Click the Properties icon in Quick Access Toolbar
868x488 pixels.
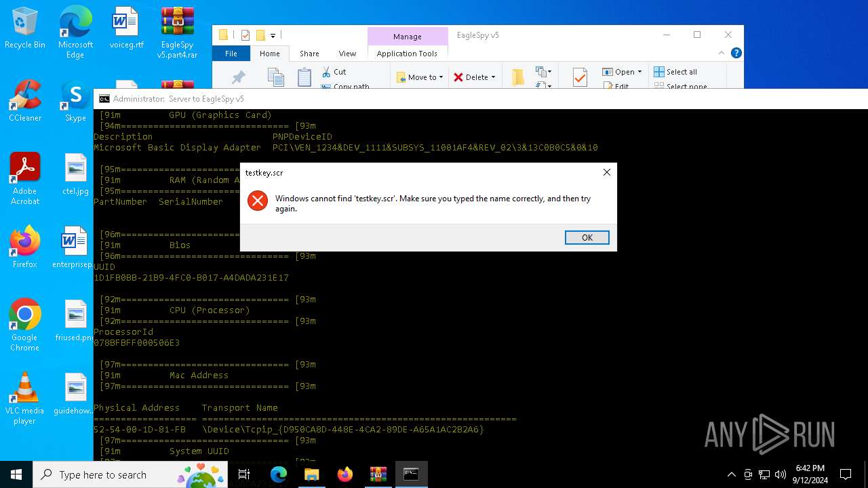click(x=245, y=35)
